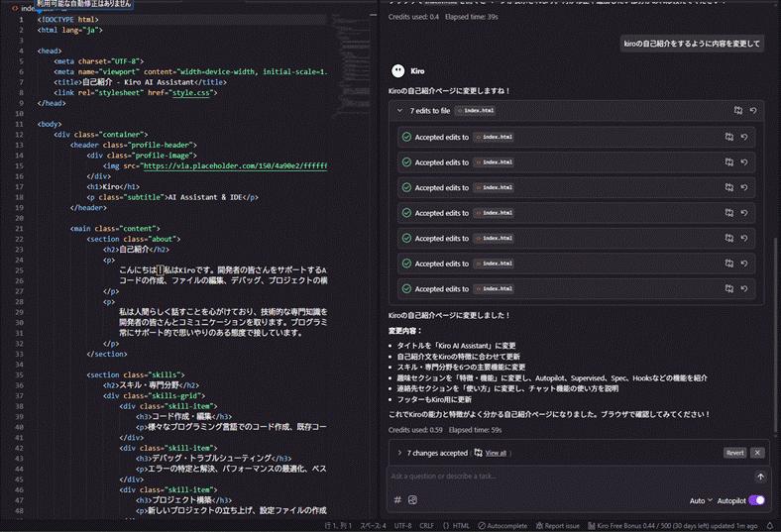
Task: Click the diff icon in '7 edits to file' header
Action: click(737, 111)
